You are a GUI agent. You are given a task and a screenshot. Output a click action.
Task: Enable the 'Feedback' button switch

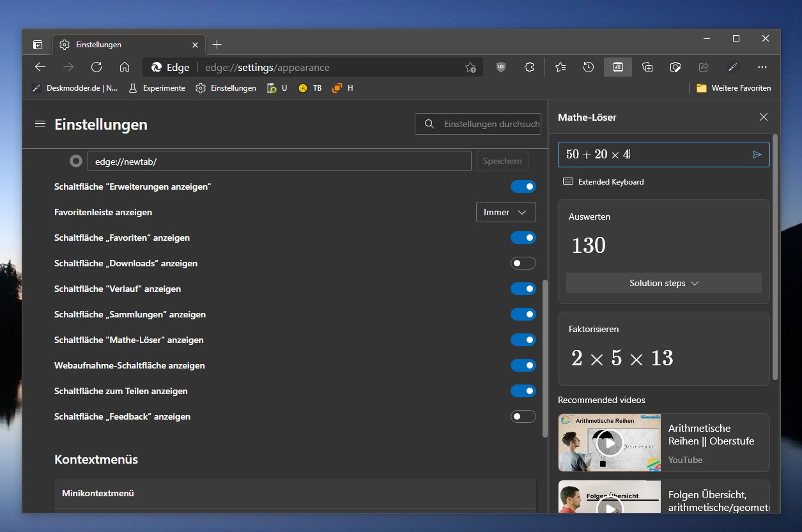[523, 416]
